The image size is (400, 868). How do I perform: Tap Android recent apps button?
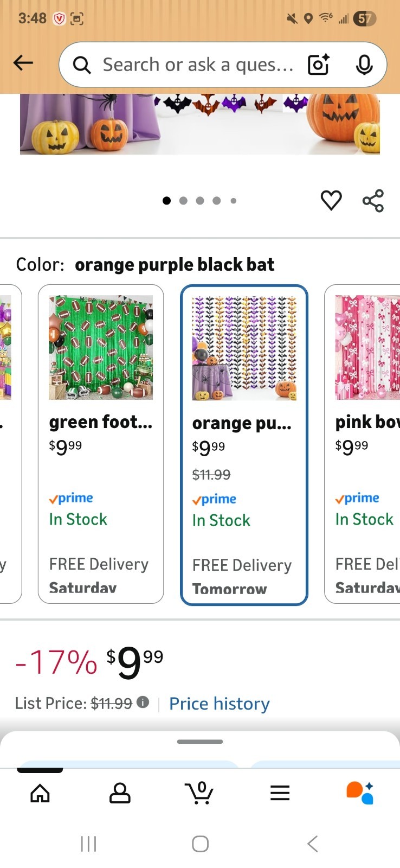[88, 844]
